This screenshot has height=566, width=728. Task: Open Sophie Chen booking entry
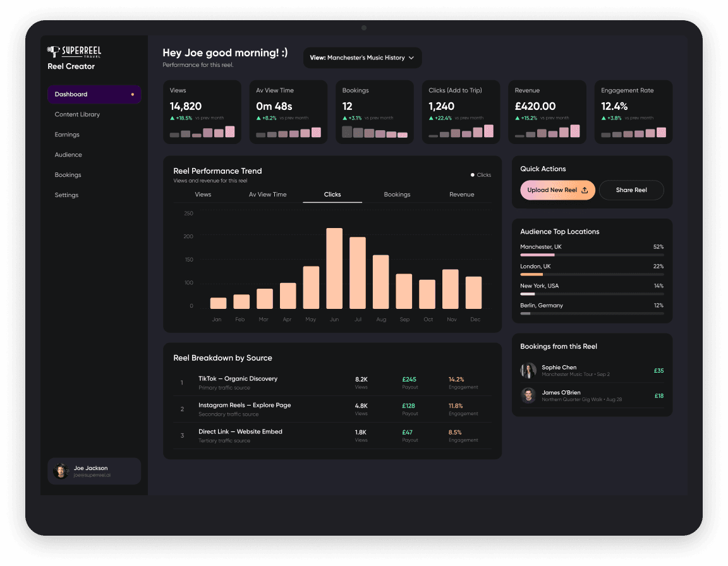(x=592, y=370)
